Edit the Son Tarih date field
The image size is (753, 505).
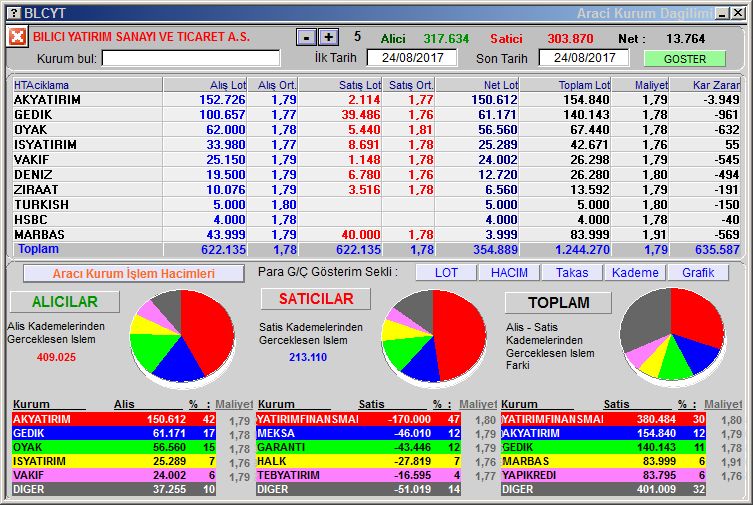pyautogui.click(x=584, y=58)
